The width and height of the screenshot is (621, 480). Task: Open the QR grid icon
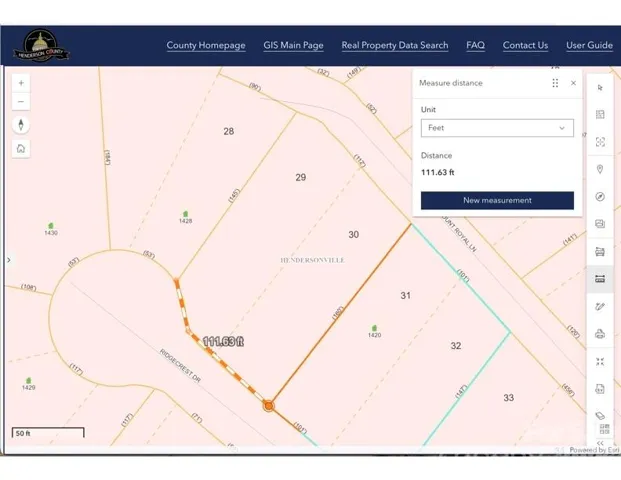pyautogui.click(x=604, y=429)
